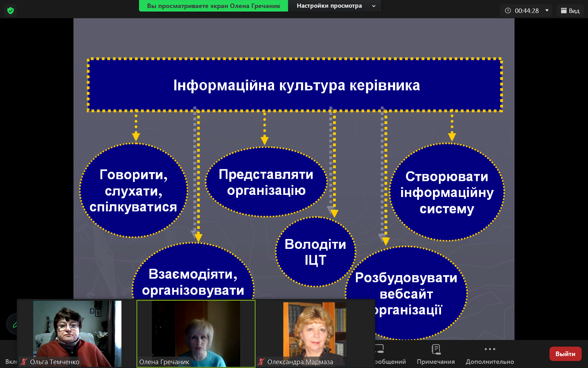Click the shared slide title box
588x368 pixels.
295,85
